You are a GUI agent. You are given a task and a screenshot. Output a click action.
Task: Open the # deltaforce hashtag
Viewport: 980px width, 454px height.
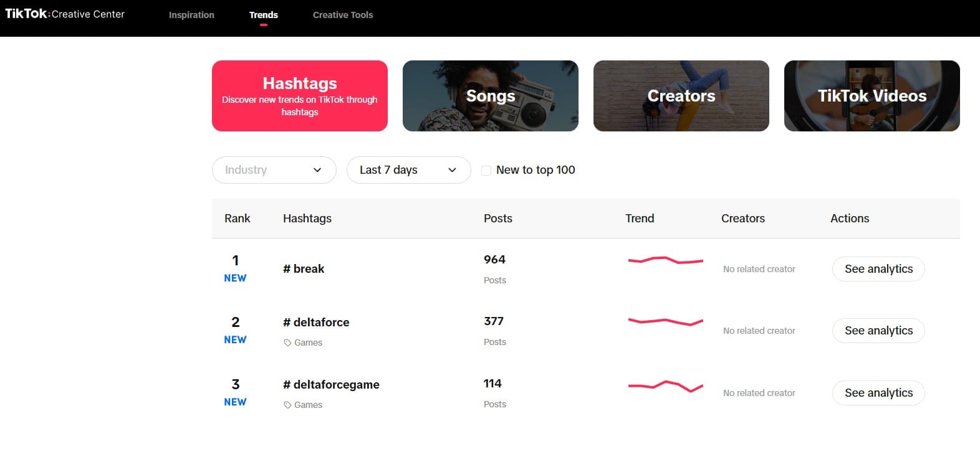coord(316,323)
